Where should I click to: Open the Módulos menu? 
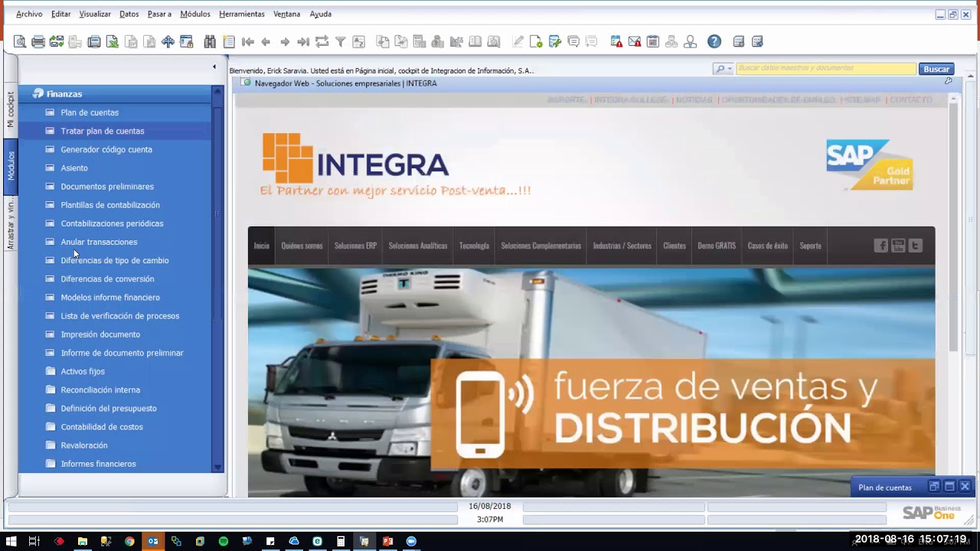(x=195, y=14)
